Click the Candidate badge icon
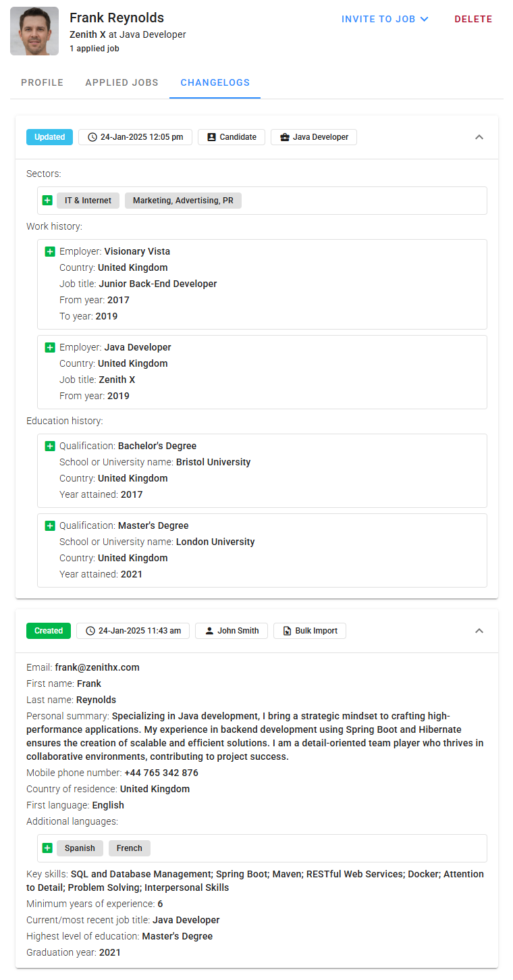This screenshot has width=513, height=980. (210, 136)
